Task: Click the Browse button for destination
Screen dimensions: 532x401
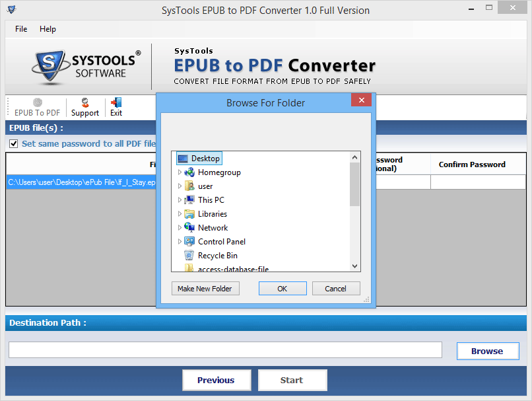Action: [x=488, y=351]
